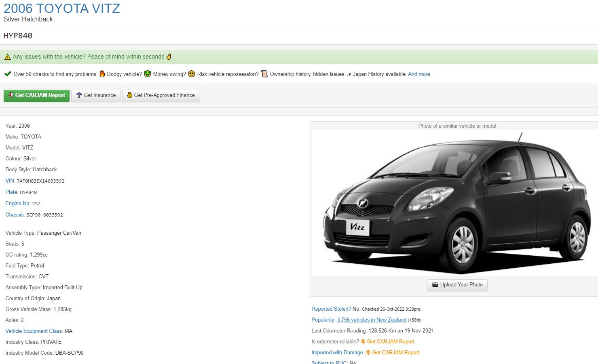Click the warning triangle icon in the green banner
Image resolution: width=598 pixels, height=364 pixels.
[8, 57]
